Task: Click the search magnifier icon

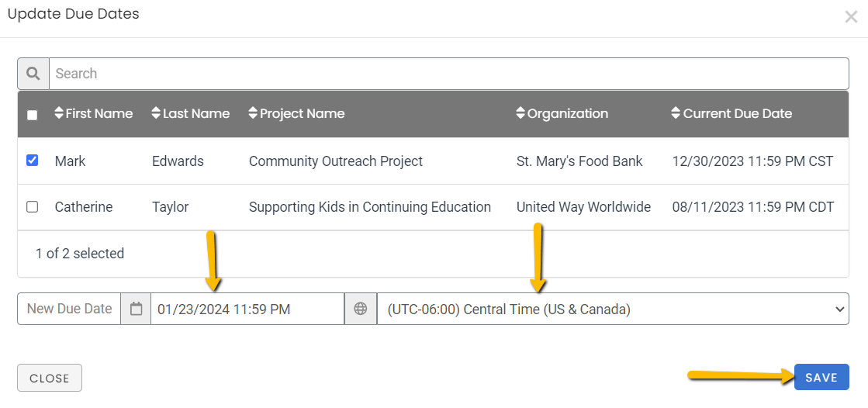Action: click(x=33, y=74)
